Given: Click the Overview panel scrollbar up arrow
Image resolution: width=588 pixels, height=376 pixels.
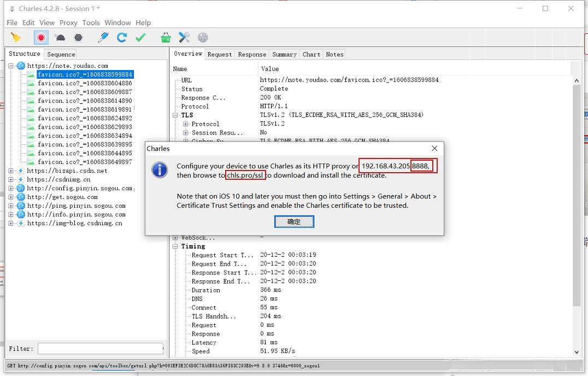Looking at the screenshot, I should (577, 80).
